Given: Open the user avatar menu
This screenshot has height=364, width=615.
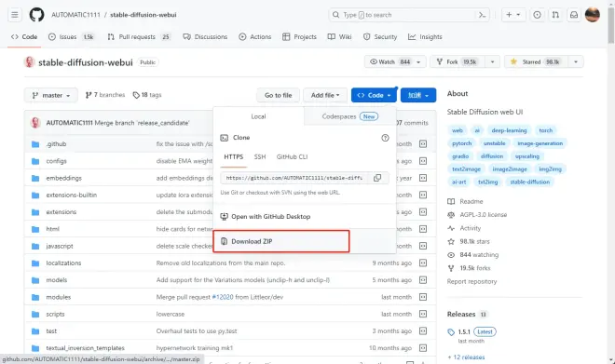Looking at the screenshot, I should click(593, 15).
